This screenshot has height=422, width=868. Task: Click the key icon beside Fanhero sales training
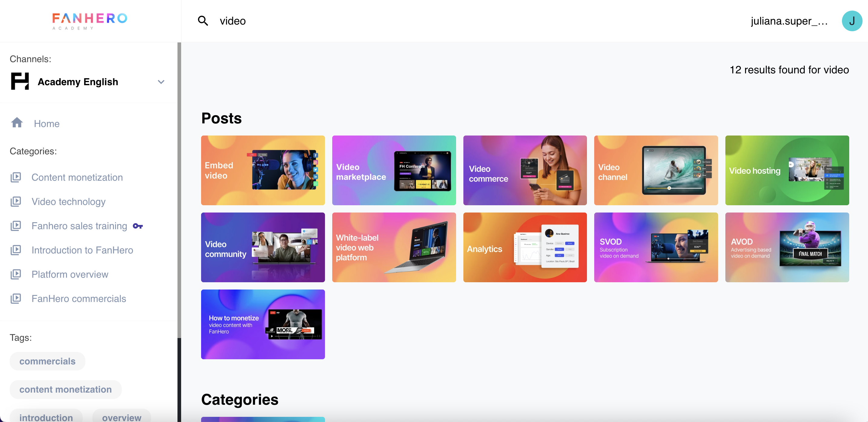point(138,226)
